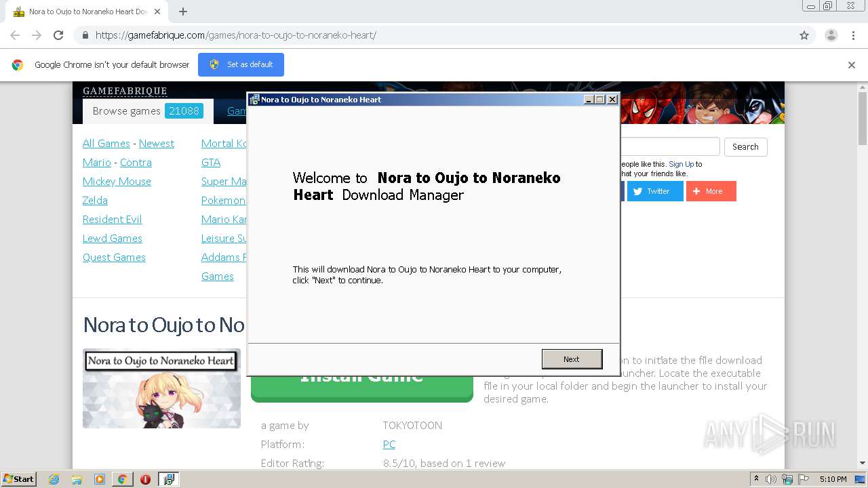868x488 pixels.
Task: Switch to the installer taskbar item
Action: [x=169, y=479]
